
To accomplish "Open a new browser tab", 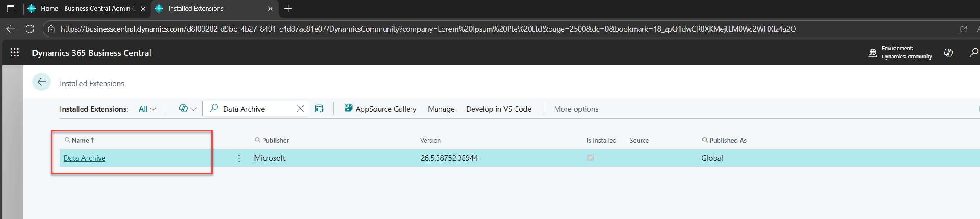I will click(x=288, y=9).
